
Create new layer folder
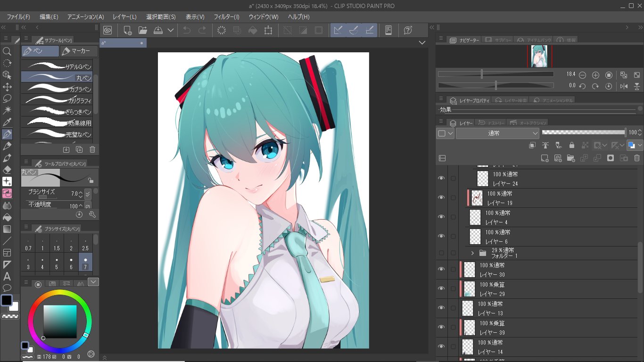click(571, 158)
